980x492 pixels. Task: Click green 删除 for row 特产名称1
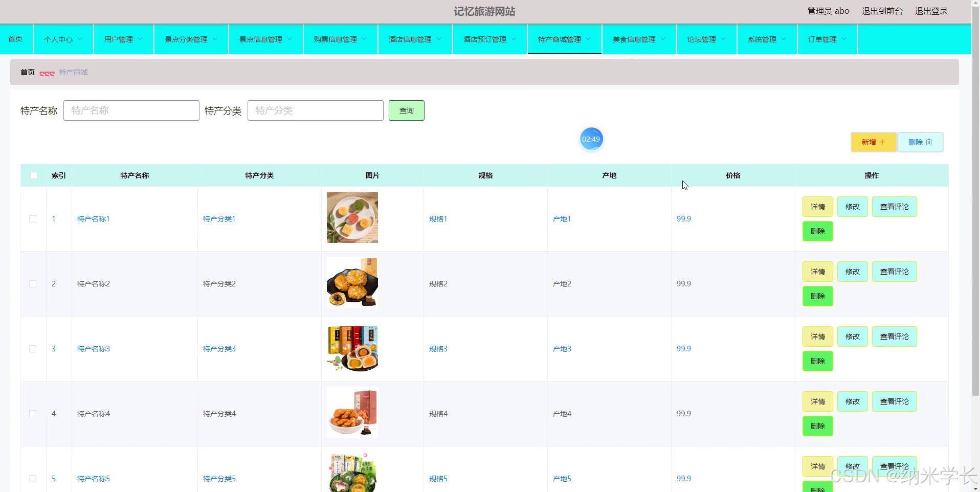pos(818,231)
